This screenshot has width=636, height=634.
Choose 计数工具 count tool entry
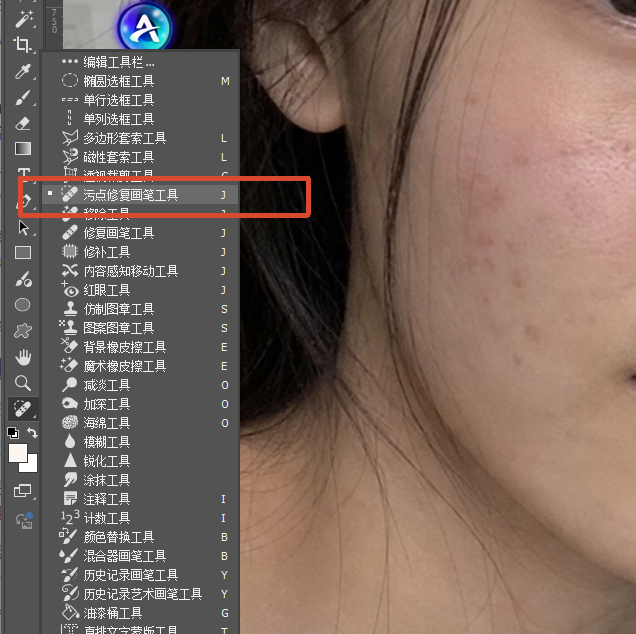141,518
